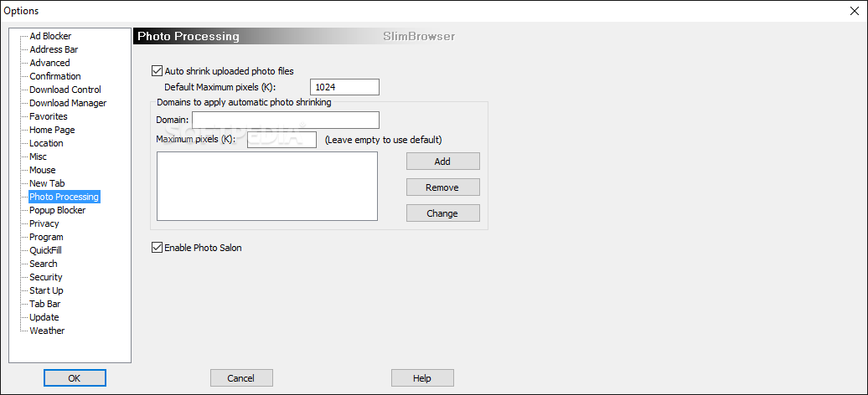Select Weather settings
The image size is (868, 395).
(x=47, y=331)
